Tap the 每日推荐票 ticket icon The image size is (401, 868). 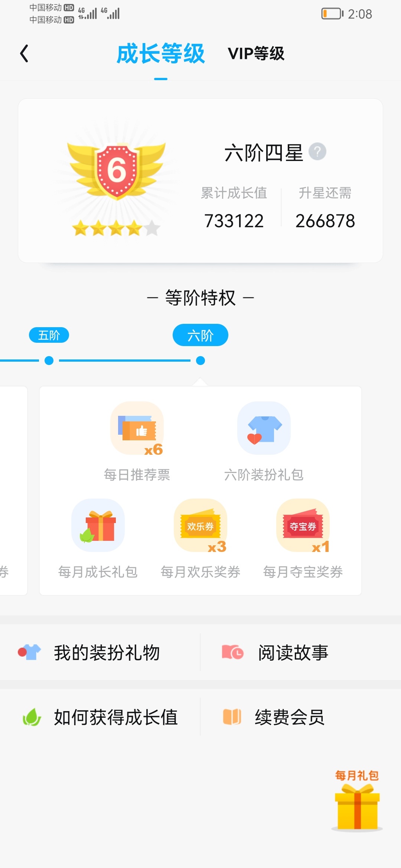[x=137, y=428]
